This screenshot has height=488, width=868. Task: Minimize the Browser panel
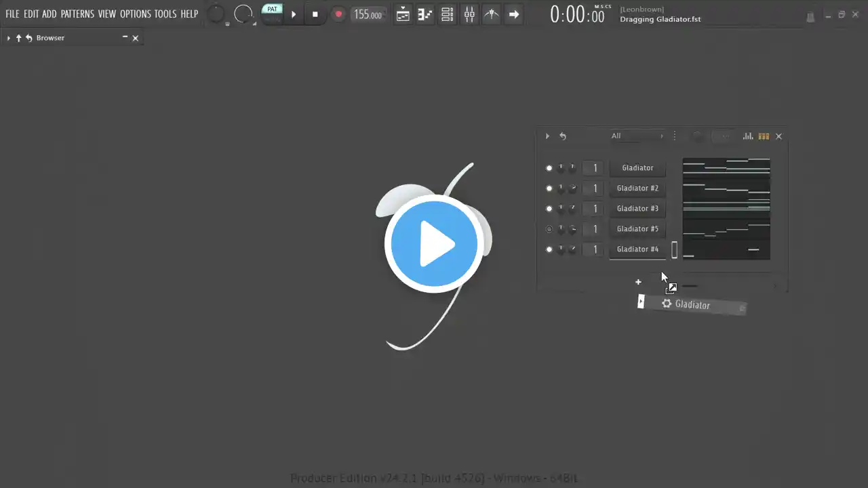click(x=125, y=38)
